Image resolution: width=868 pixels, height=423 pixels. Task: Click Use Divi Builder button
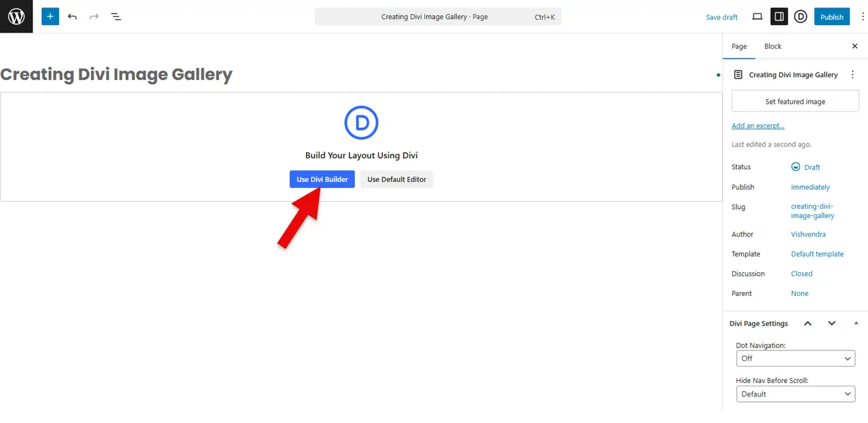coord(322,179)
